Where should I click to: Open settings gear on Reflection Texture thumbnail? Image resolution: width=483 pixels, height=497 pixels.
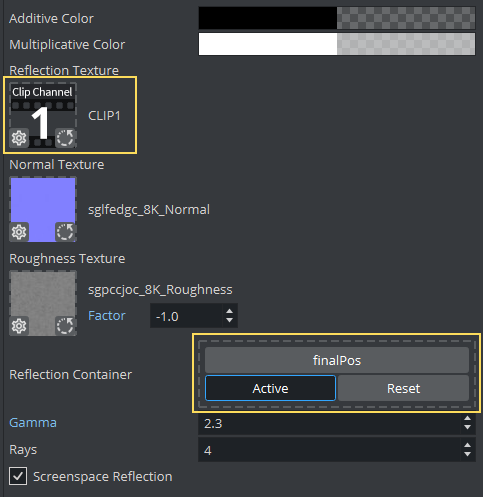pyautogui.click(x=19, y=138)
